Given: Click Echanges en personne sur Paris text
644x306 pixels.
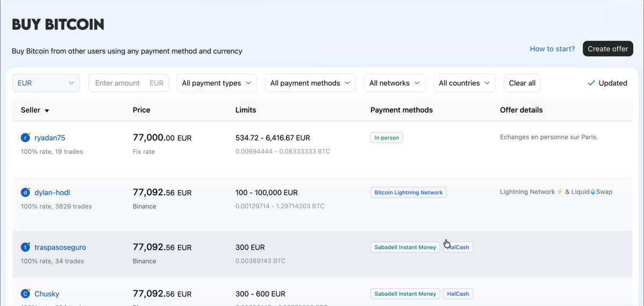Looking at the screenshot, I should click(548, 137).
